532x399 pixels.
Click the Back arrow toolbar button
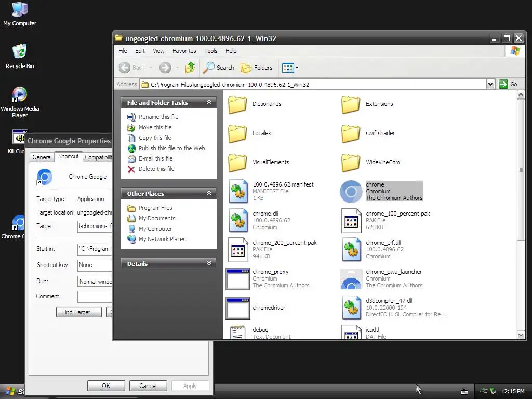point(131,68)
